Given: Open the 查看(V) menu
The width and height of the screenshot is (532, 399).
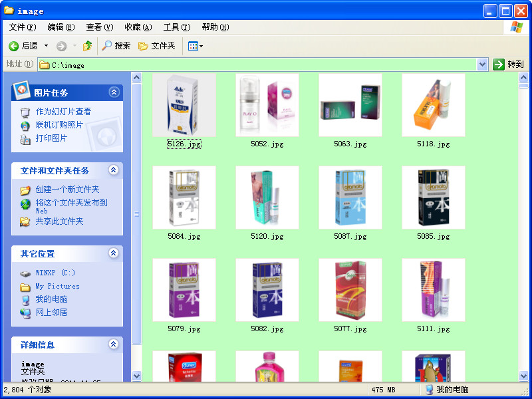Looking at the screenshot, I should pyautogui.click(x=99, y=27).
